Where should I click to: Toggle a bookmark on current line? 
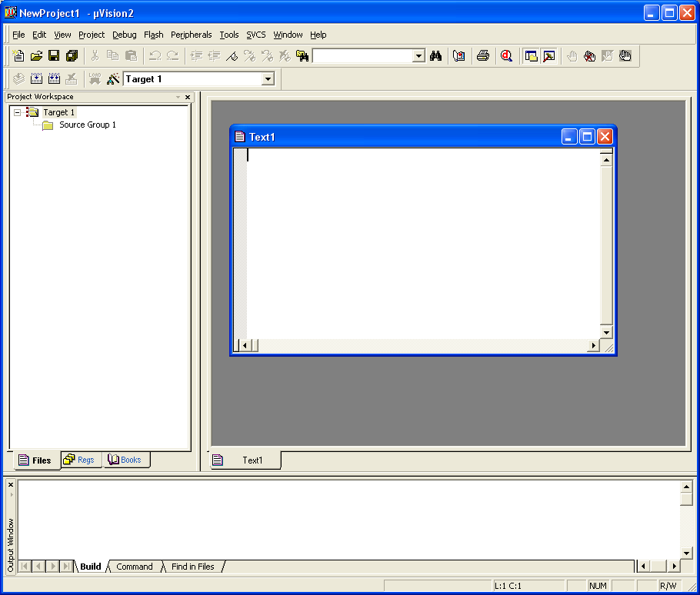[232, 56]
